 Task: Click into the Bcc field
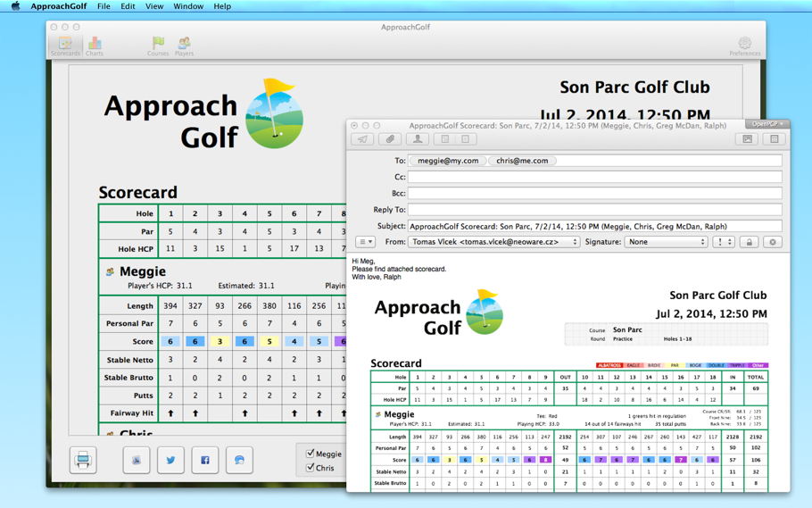[x=594, y=194]
